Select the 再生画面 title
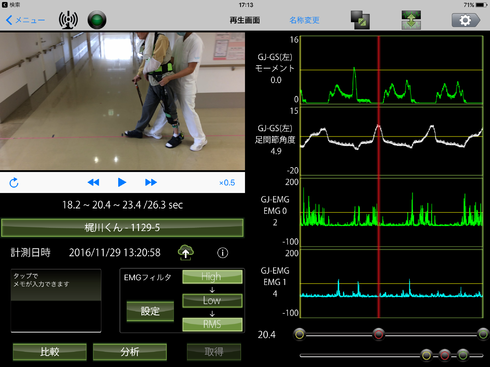Image resolution: width=490 pixels, height=367 pixels. click(245, 20)
